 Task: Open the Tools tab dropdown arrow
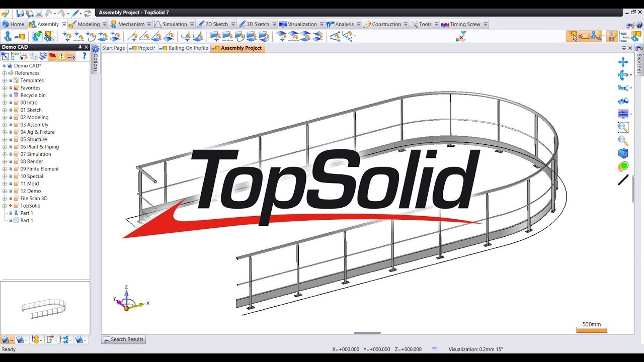tap(436, 24)
